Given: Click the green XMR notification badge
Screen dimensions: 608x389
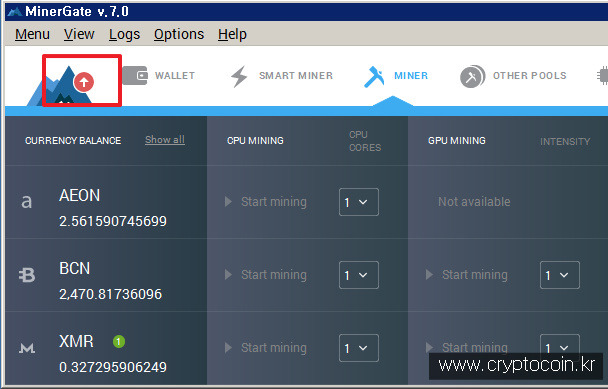Looking at the screenshot, I should (119, 342).
